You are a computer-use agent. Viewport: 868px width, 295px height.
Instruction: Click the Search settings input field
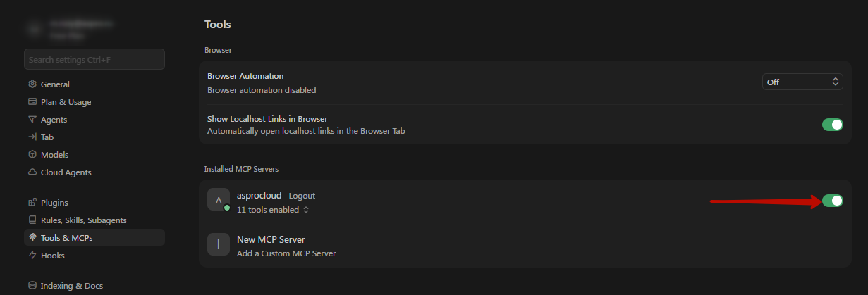coord(94,60)
